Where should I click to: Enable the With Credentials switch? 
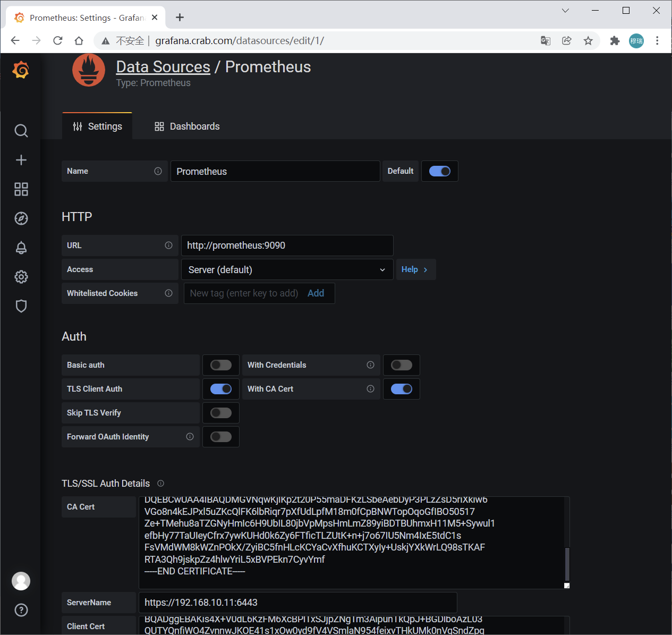402,365
